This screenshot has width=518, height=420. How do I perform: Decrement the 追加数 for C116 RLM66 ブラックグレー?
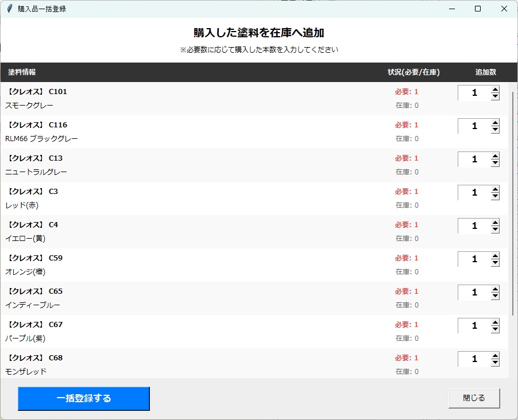click(495, 130)
